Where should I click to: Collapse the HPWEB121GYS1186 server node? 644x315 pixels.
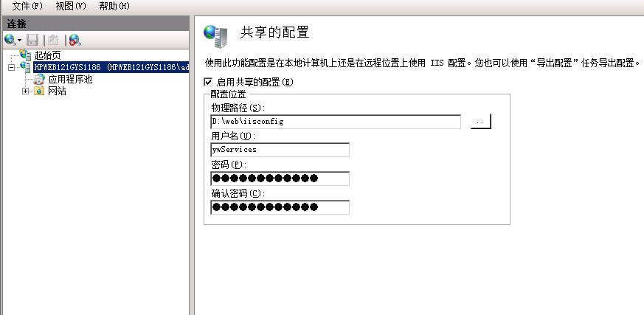pos(11,67)
